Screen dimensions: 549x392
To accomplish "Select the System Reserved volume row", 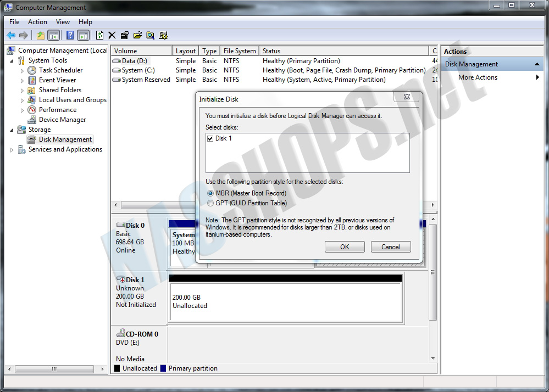I will [x=274, y=80].
